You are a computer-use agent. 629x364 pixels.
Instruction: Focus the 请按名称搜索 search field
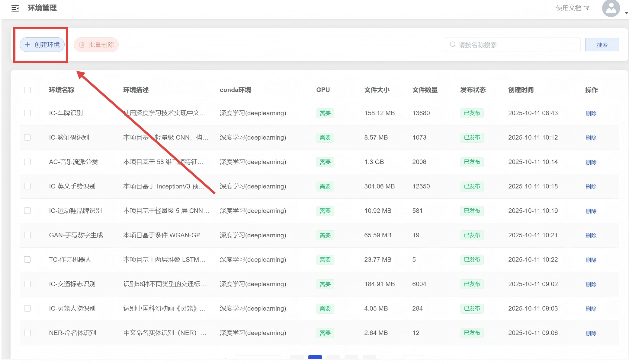(516, 45)
